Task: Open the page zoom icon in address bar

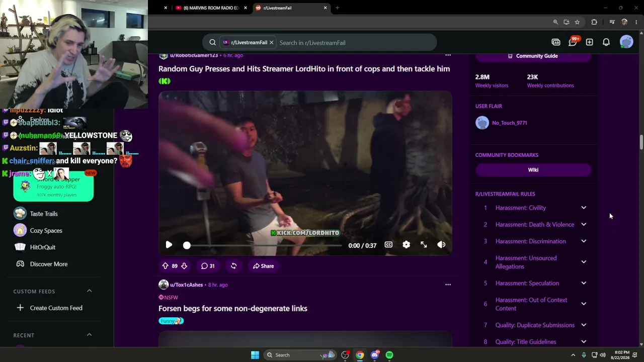Action: (555, 22)
